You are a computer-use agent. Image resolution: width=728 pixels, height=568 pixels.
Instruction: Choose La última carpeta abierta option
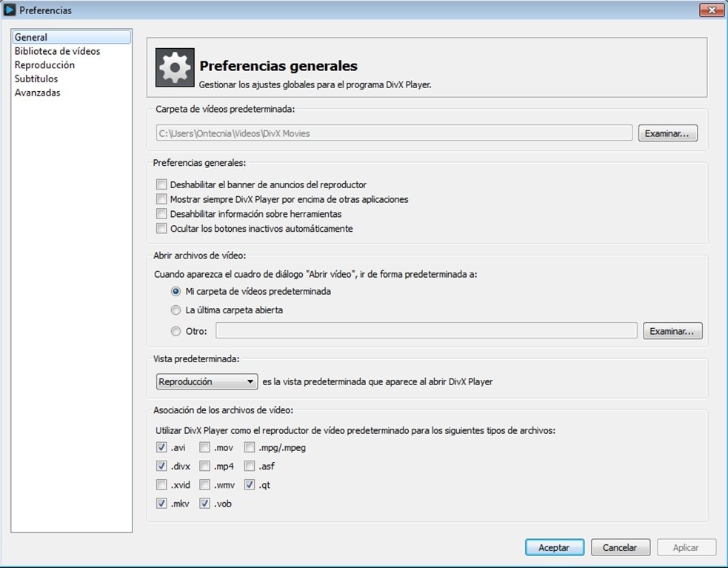click(x=176, y=310)
